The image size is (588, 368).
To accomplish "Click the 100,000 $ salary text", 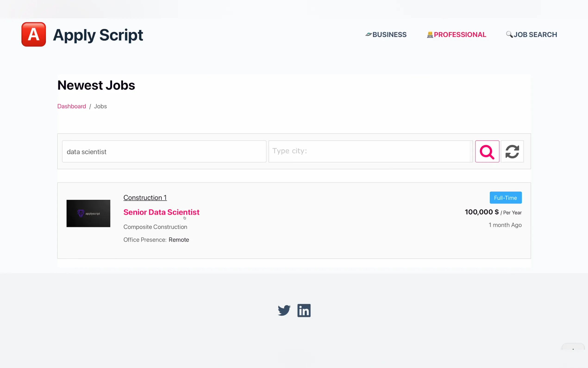I will (482, 212).
